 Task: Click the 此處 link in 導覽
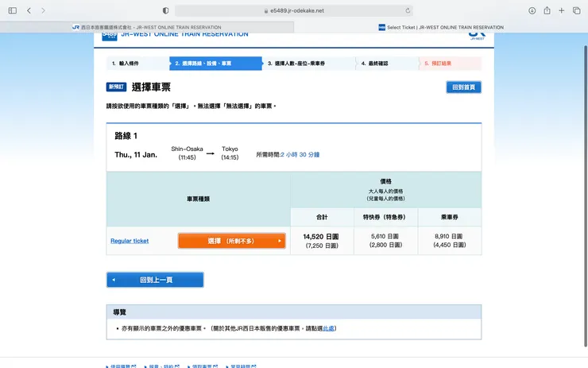(328, 327)
